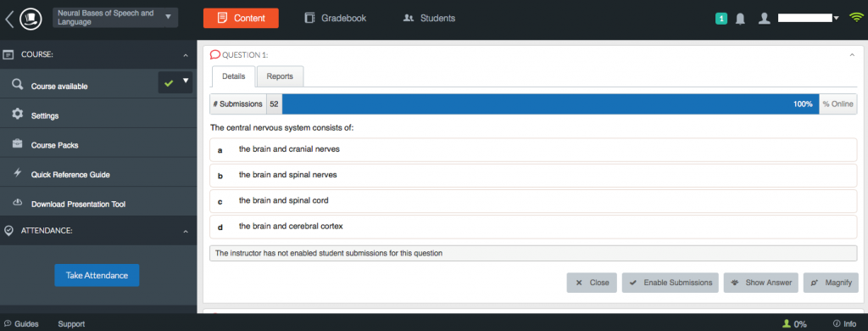
Task: Click the ATTENDANCE shield icon
Action: pyautogui.click(x=8, y=231)
